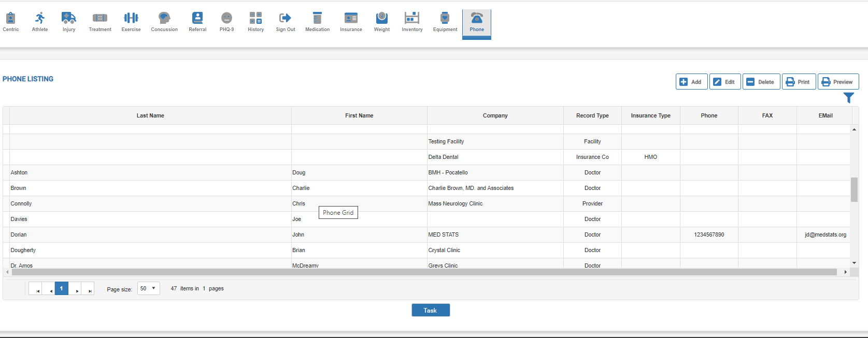Click the HMO insurance type cell

[650, 157]
